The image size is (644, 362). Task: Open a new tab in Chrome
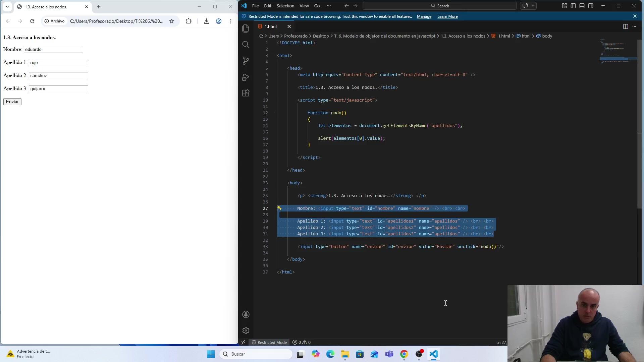(99, 7)
